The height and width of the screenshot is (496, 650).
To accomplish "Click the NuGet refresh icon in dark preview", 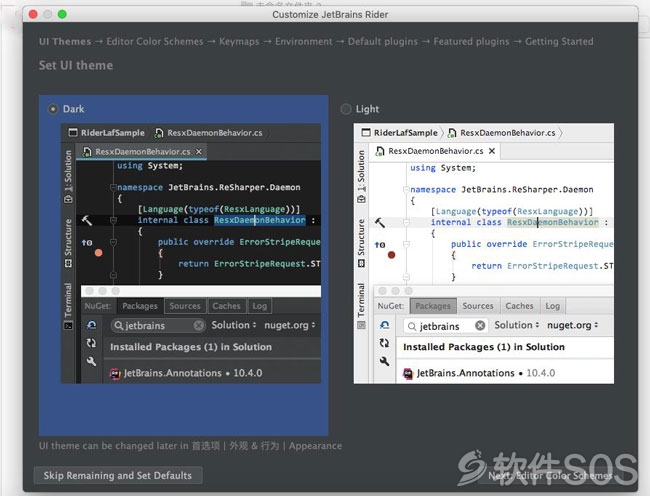I will pyautogui.click(x=91, y=343).
